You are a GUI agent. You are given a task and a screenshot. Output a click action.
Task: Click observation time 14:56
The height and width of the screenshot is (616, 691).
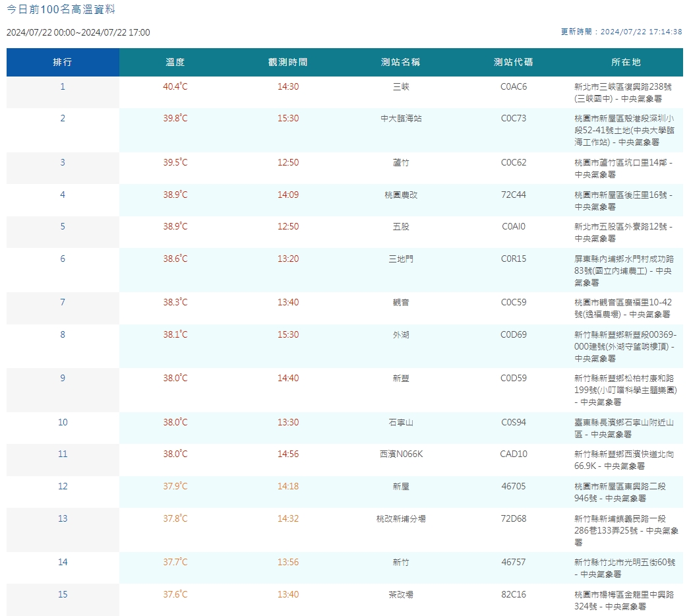point(288,454)
